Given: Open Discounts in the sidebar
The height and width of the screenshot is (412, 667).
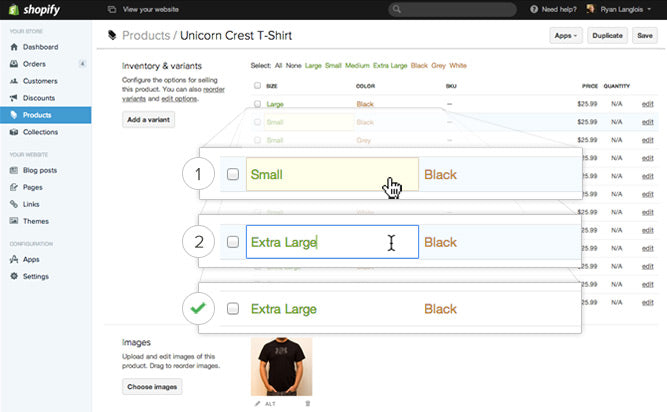Looking at the screenshot, I should pyautogui.click(x=39, y=98).
